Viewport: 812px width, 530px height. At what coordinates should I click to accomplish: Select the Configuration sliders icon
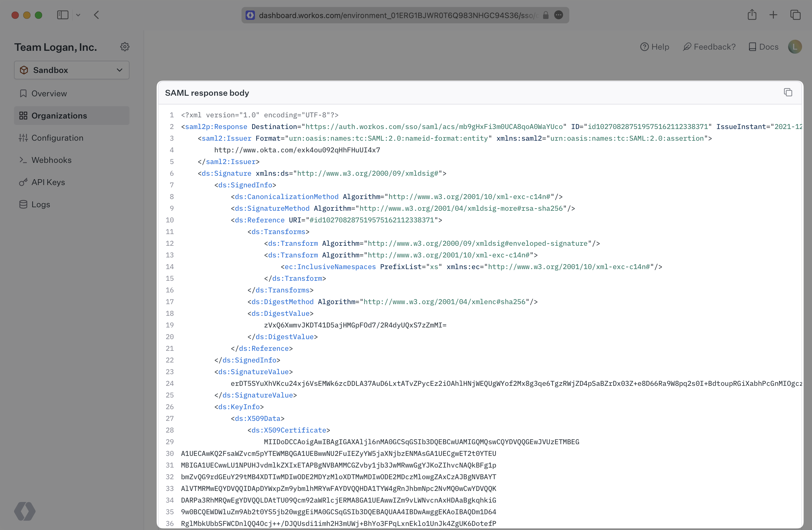[x=23, y=138]
